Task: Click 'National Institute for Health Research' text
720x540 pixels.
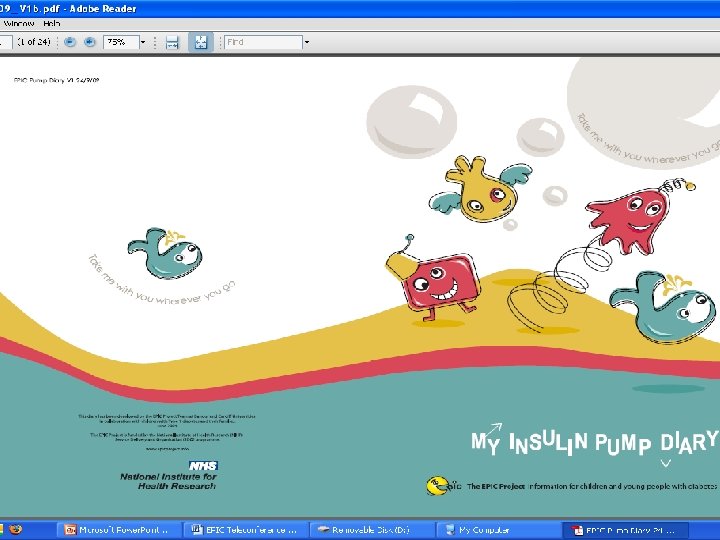Action: [168, 481]
